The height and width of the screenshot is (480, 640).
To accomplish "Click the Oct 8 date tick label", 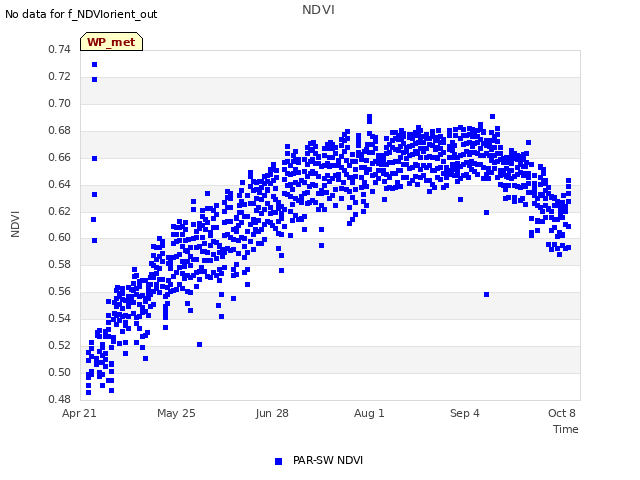I will [x=562, y=413].
